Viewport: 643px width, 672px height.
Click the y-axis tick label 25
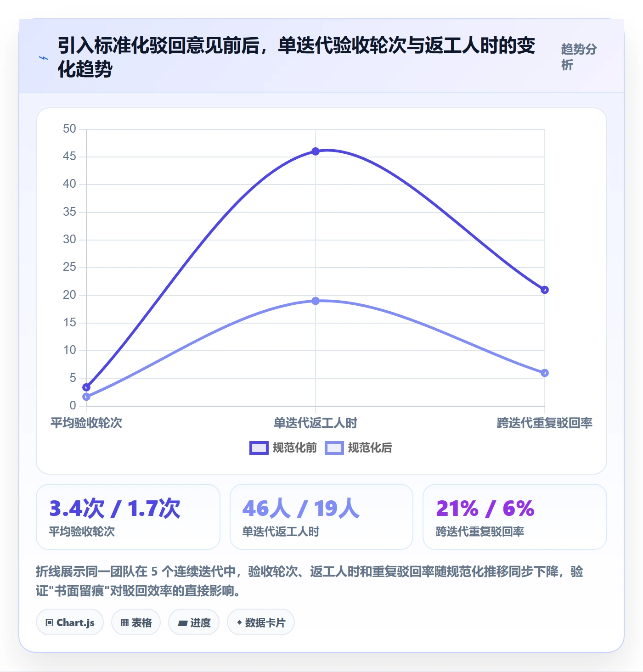click(x=69, y=267)
